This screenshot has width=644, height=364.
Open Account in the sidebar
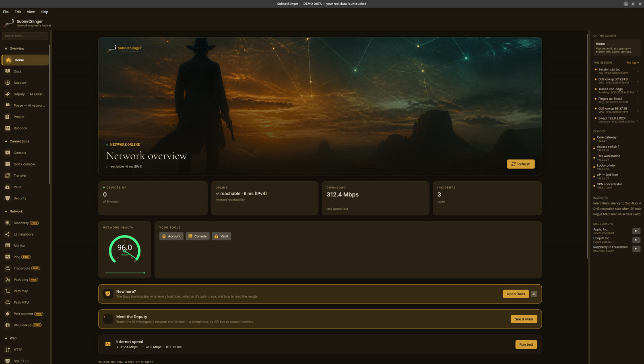pyautogui.click(x=25, y=83)
